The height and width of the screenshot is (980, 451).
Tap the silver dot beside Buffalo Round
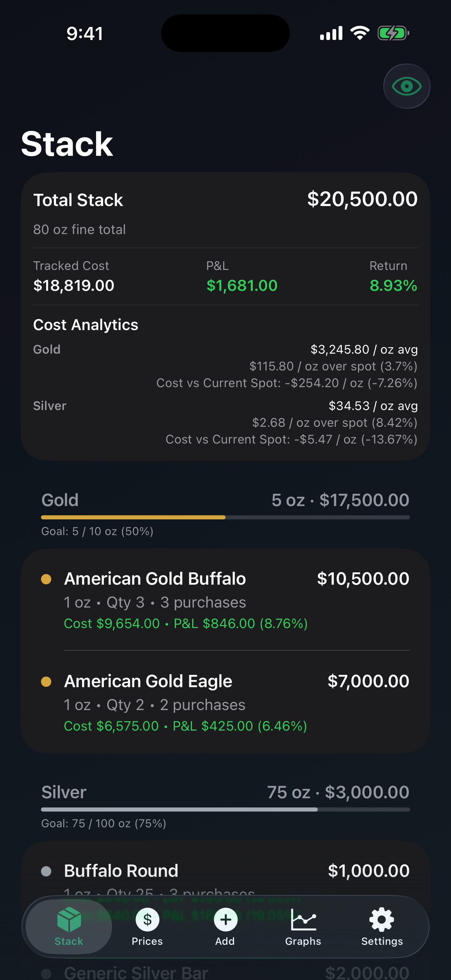coord(46,871)
